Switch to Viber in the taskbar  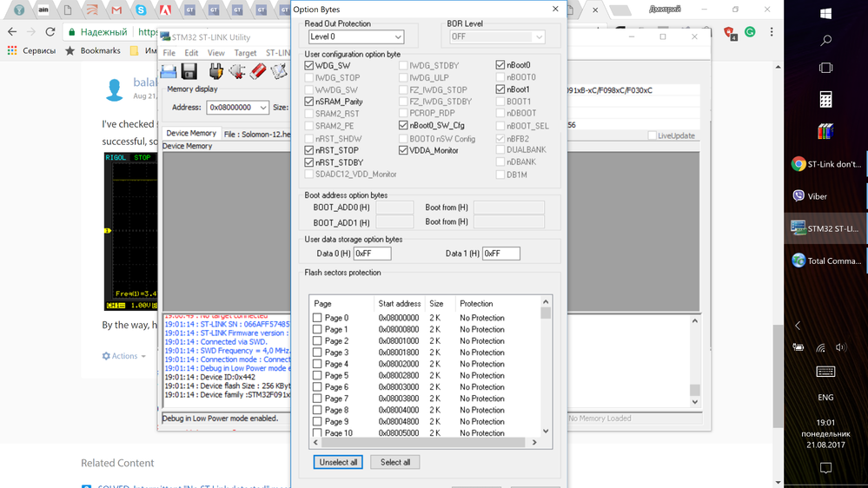825,196
